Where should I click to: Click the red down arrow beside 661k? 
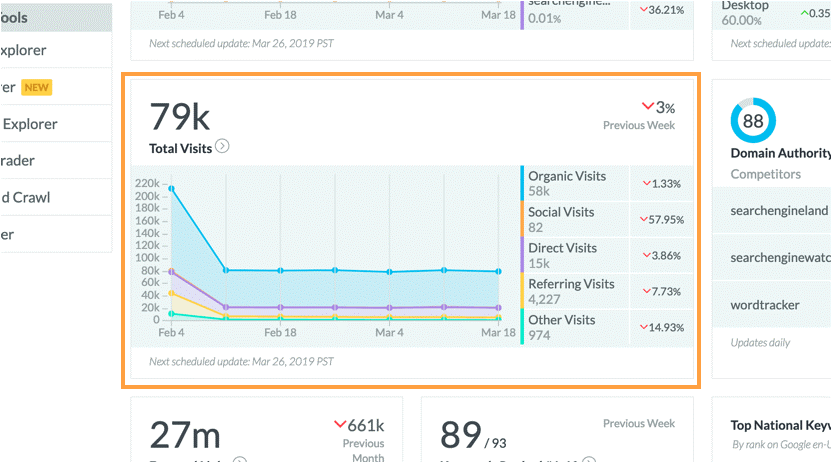tap(340, 424)
